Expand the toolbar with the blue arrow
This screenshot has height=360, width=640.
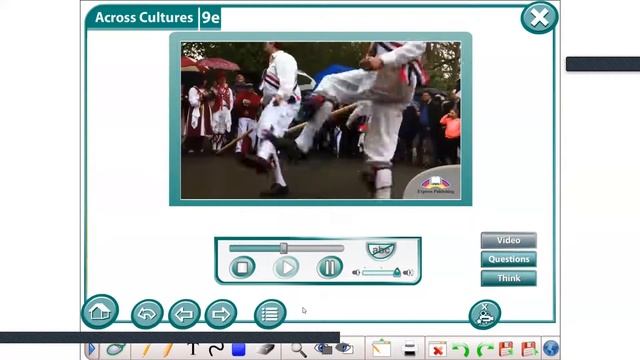[92, 349]
